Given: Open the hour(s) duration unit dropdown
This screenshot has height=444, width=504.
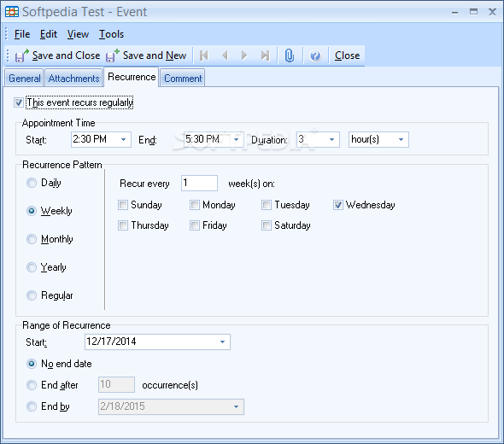Looking at the screenshot, I should [401, 140].
